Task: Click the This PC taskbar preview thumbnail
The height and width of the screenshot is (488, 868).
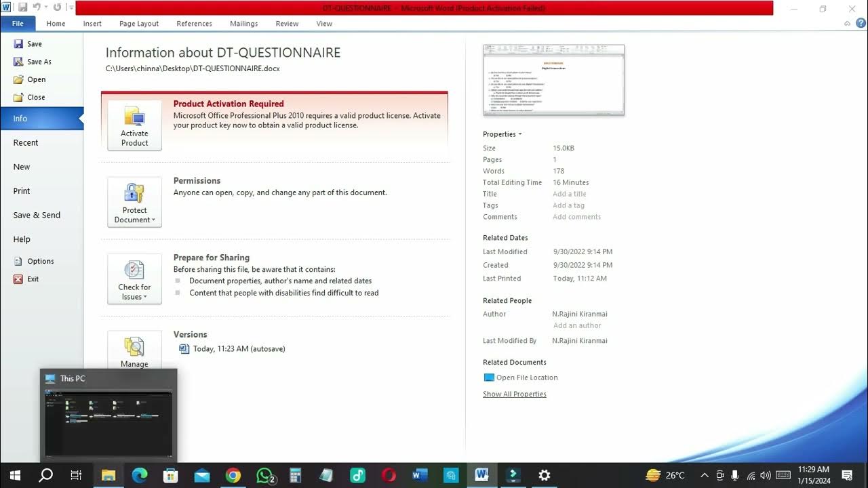Action: (108, 416)
